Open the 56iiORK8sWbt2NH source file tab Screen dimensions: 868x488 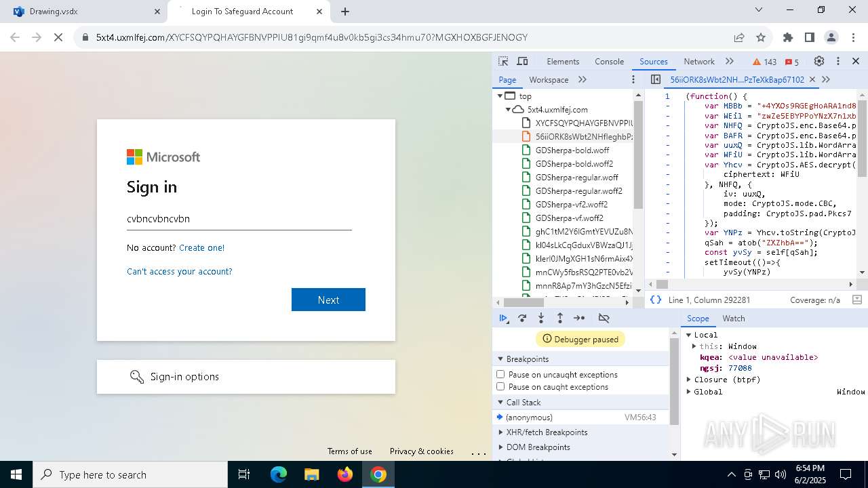[737, 80]
